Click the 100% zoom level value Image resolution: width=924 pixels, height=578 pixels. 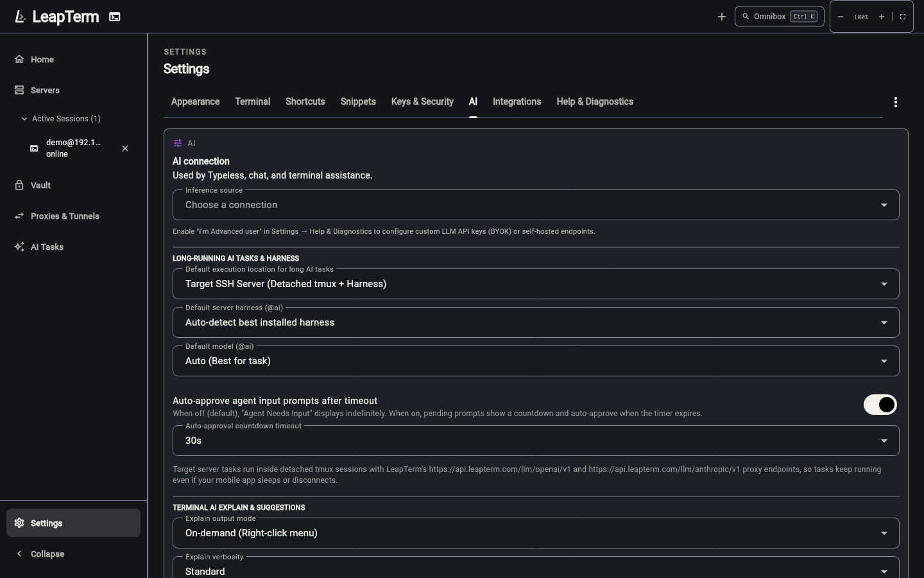861,17
